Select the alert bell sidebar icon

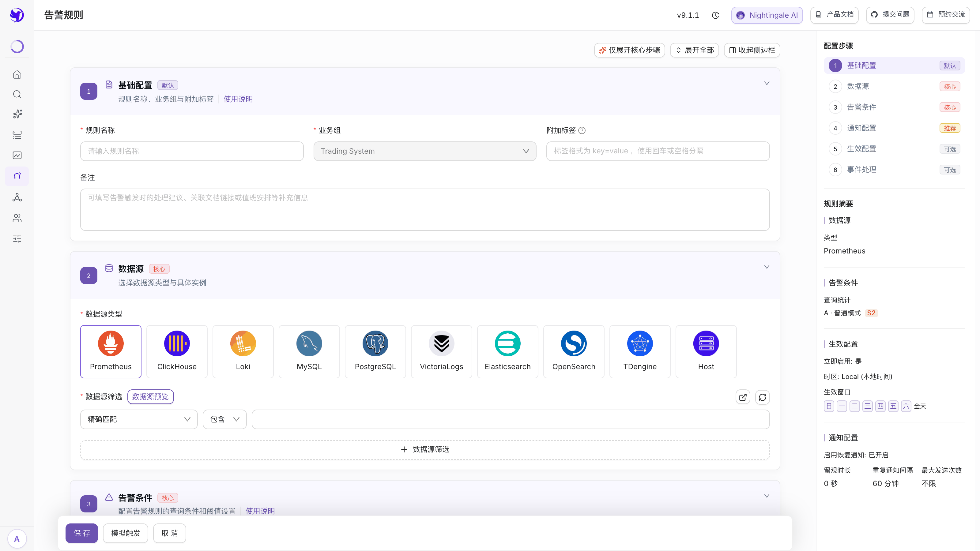(17, 176)
